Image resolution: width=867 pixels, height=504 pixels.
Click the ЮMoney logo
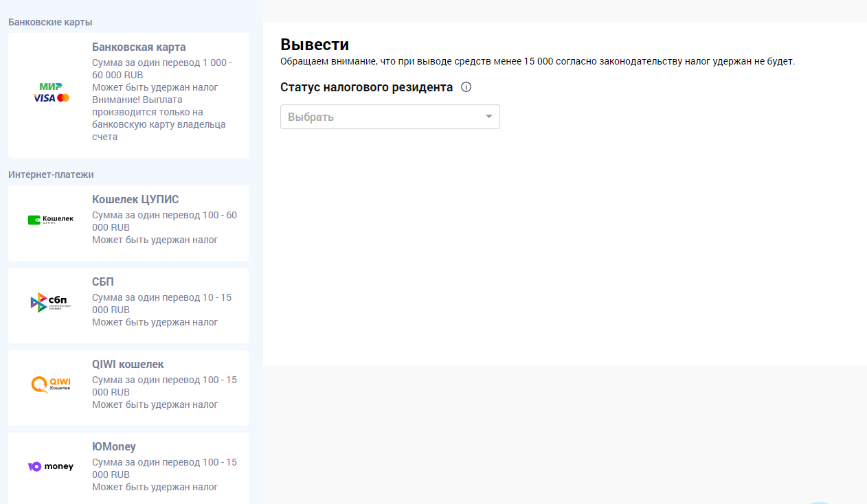tap(51, 467)
